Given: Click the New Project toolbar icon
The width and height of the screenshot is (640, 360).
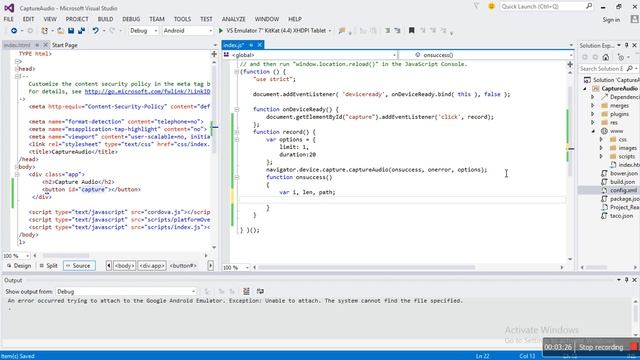Looking at the screenshot, I should [44, 31].
